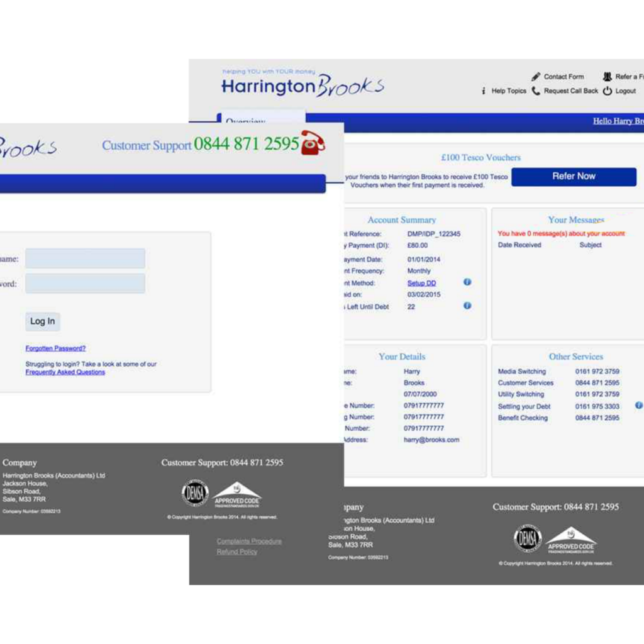Open the Refund Policy footer link
This screenshot has height=644, width=644.
pos(236,552)
